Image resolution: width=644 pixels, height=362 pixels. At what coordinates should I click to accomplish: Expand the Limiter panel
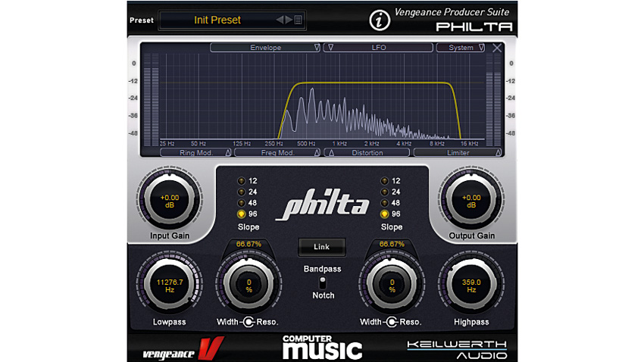458,153
